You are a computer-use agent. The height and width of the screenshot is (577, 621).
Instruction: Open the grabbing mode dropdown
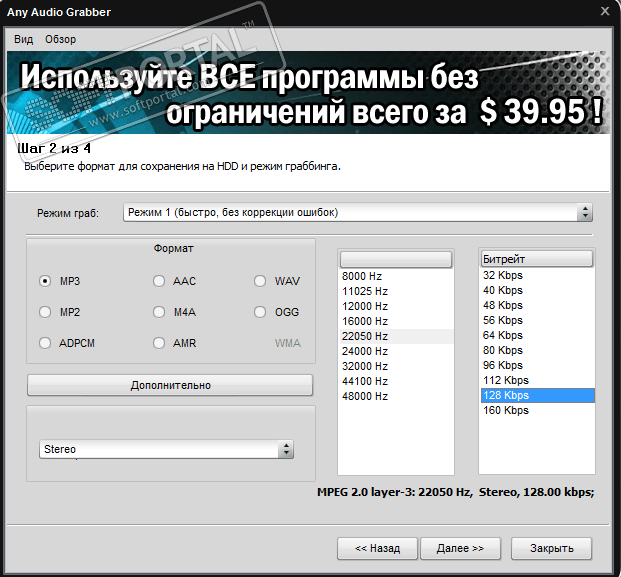point(358,213)
